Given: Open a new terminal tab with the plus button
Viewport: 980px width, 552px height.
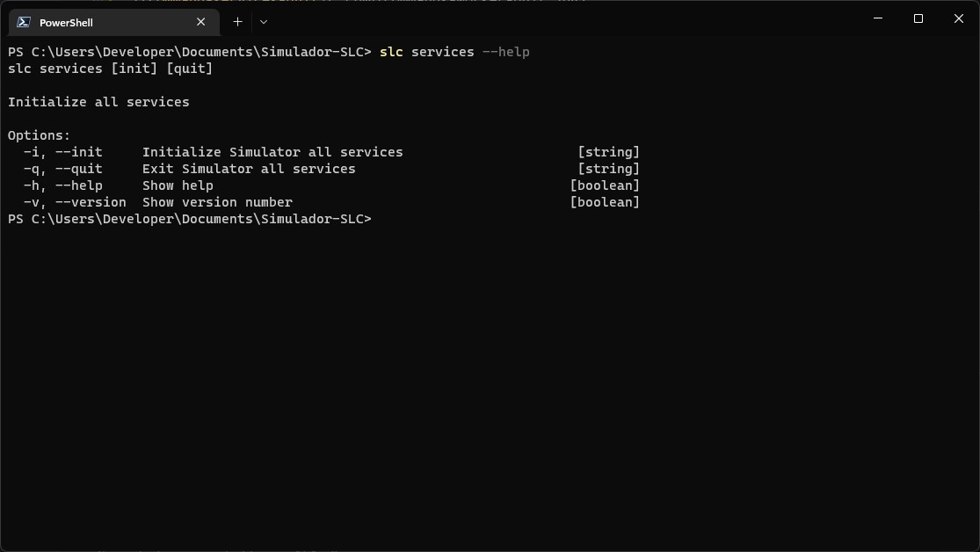Looking at the screenshot, I should [237, 22].
